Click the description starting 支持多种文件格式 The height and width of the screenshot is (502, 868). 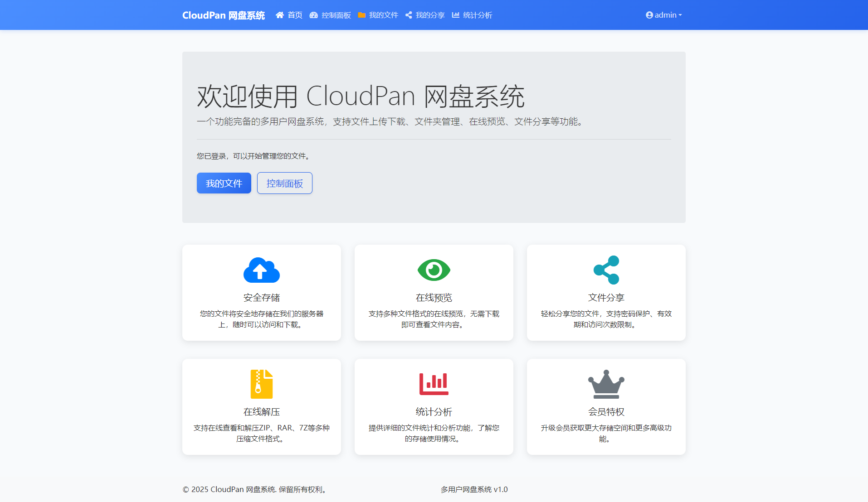[434, 319]
